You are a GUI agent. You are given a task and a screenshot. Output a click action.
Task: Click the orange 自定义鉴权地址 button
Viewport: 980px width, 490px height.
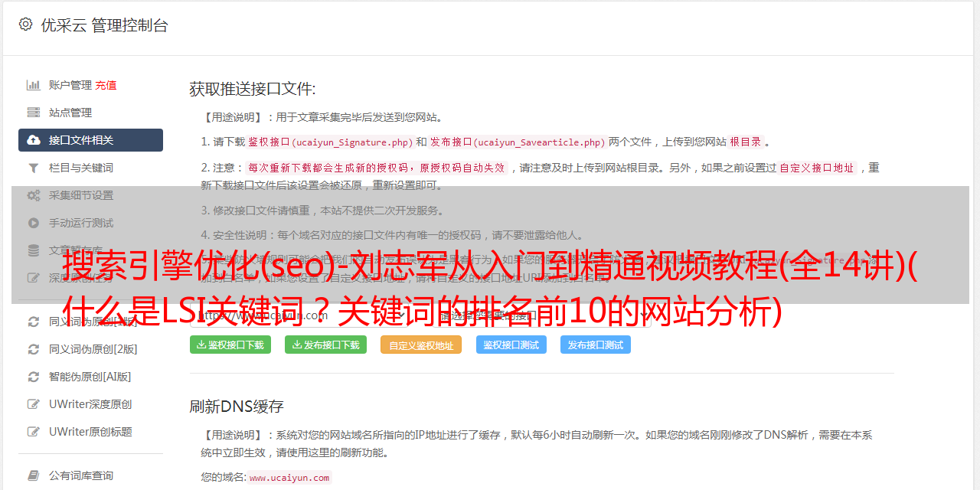[x=421, y=345]
